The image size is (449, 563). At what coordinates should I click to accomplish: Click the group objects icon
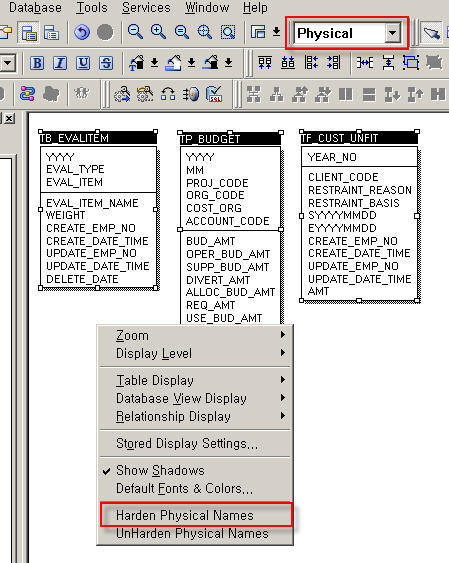pos(411,63)
